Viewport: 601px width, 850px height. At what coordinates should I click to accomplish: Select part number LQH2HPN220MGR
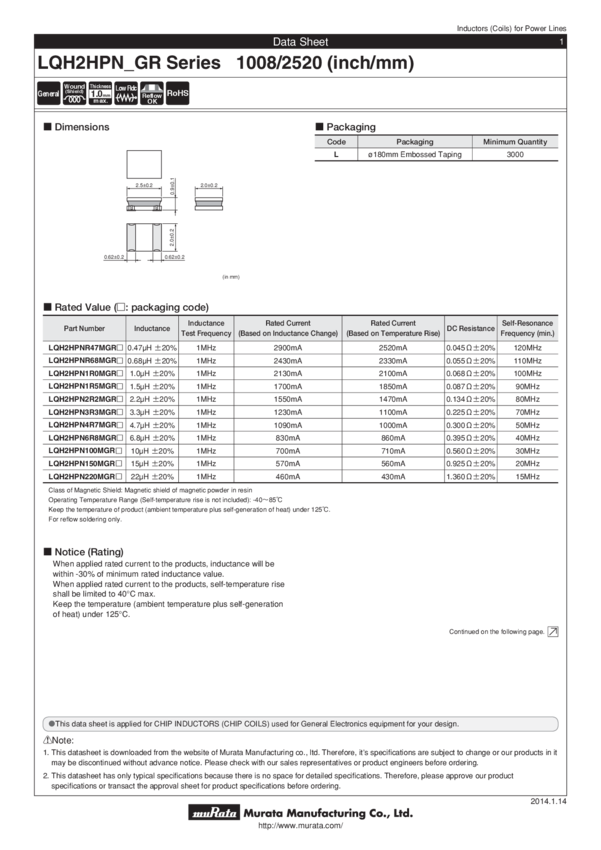tap(85, 476)
